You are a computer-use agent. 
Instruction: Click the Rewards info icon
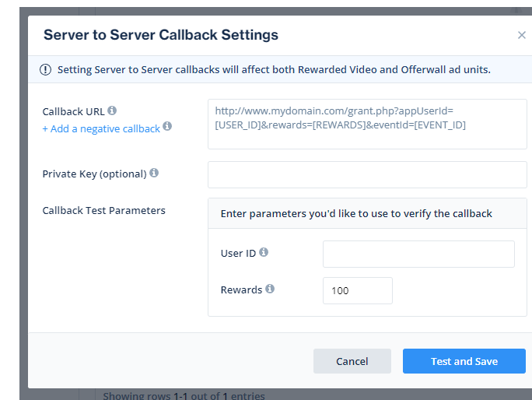pos(270,289)
